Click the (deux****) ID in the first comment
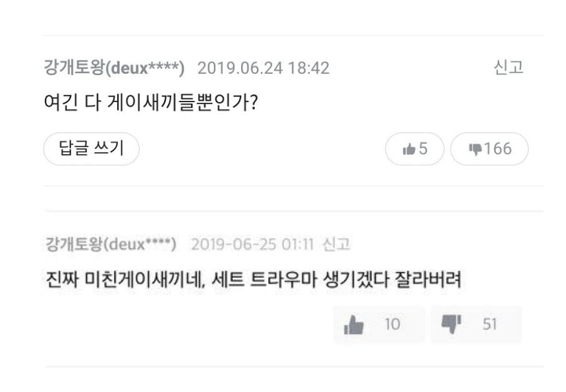566x392 pixels. 145,68
